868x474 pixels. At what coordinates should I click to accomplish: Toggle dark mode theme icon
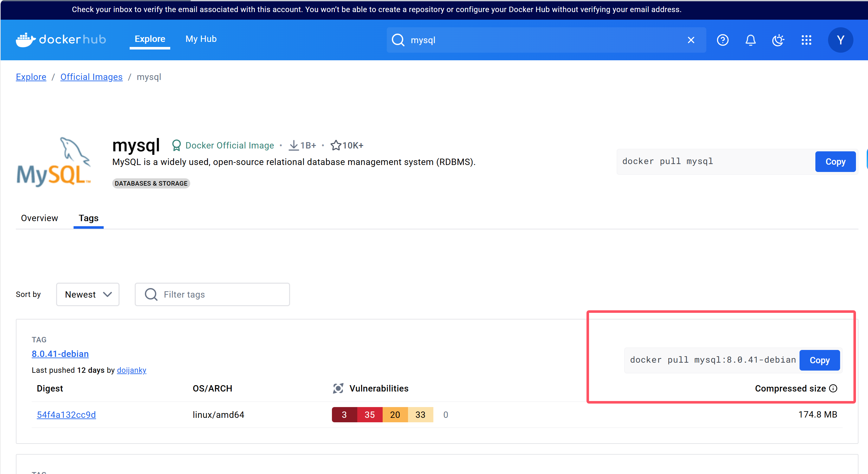[x=778, y=40]
